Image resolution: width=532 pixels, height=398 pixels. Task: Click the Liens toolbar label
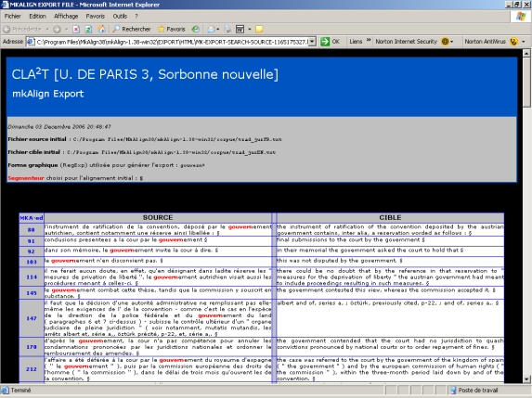coord(356,42)
